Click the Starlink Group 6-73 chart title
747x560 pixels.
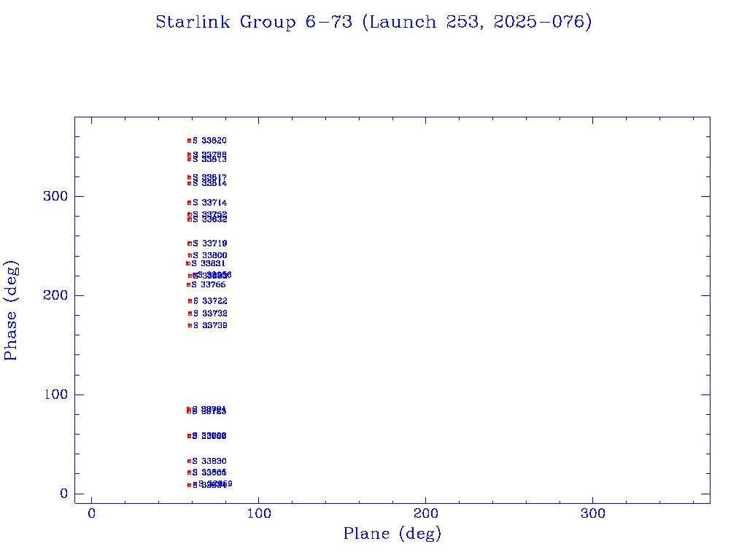click(x=373, y=22)
